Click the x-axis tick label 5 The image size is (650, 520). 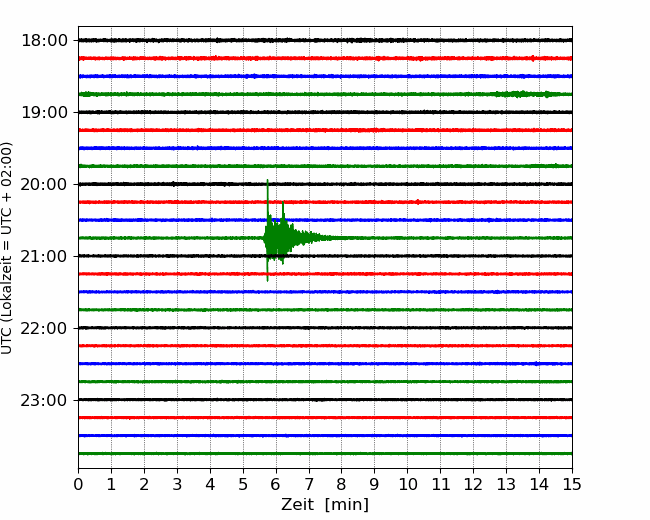point(243,484)
